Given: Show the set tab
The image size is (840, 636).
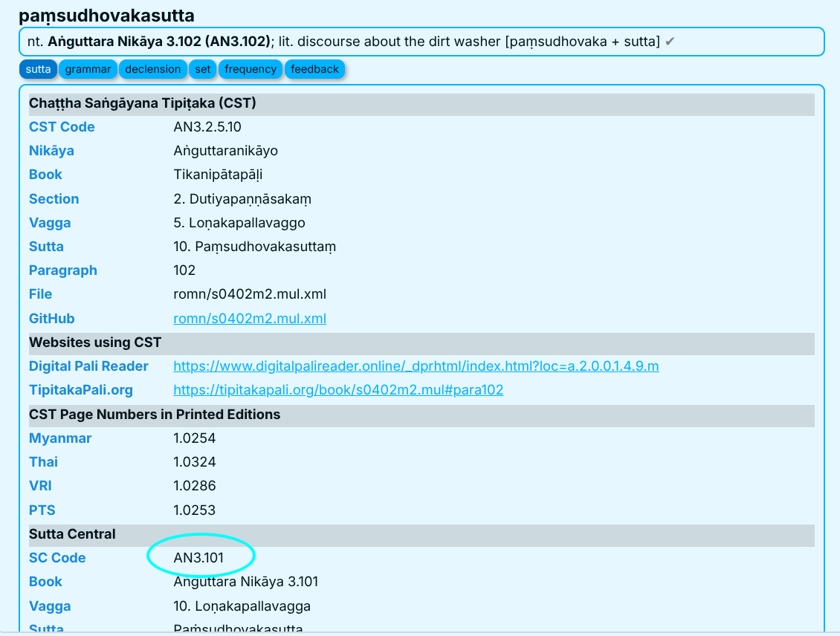Looking at the screenshot, I should (x=203, y=69).
